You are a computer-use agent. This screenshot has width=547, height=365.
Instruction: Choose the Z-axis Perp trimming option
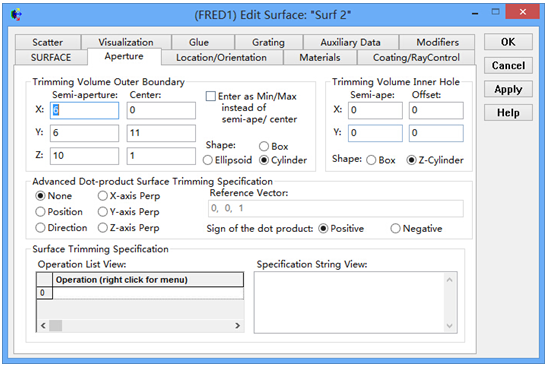[x=103, y=228]
